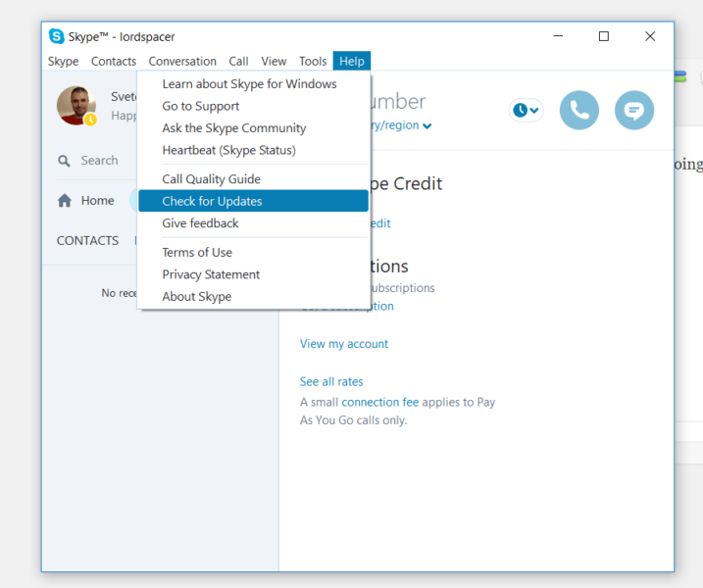This screenshot has width=703, height=588.
Task: Start a call with phone button
Action: tap(578, 110)
